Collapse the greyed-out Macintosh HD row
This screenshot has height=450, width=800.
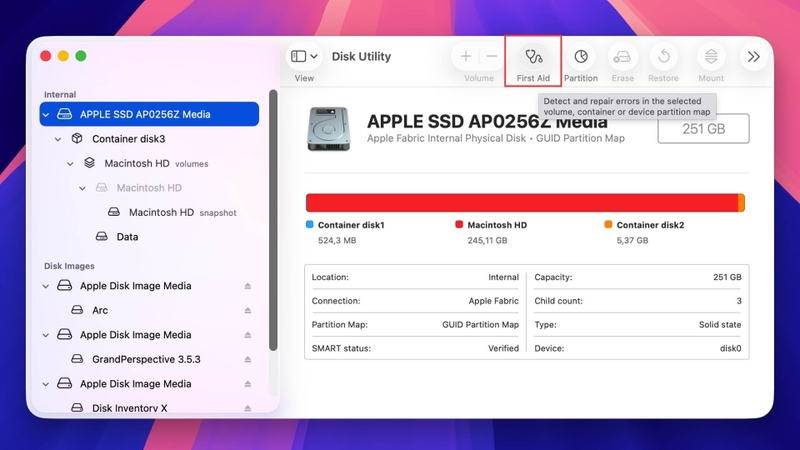click(83, 188)
